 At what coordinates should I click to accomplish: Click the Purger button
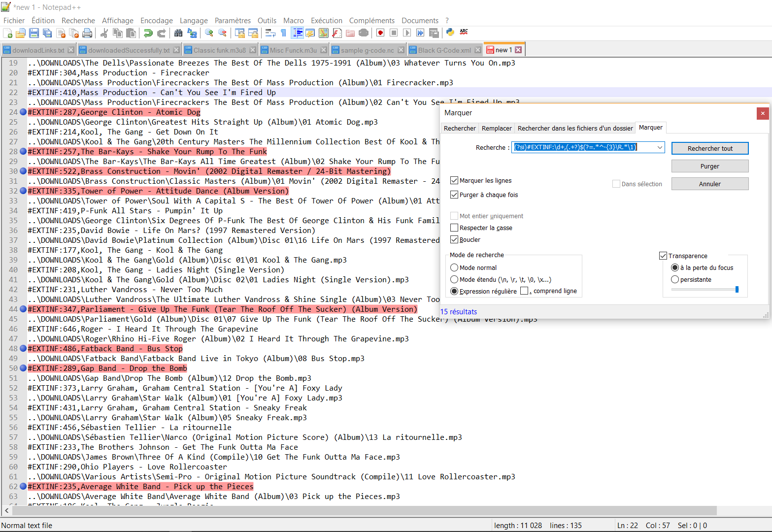pyautogui.click(x=710, y=166)
